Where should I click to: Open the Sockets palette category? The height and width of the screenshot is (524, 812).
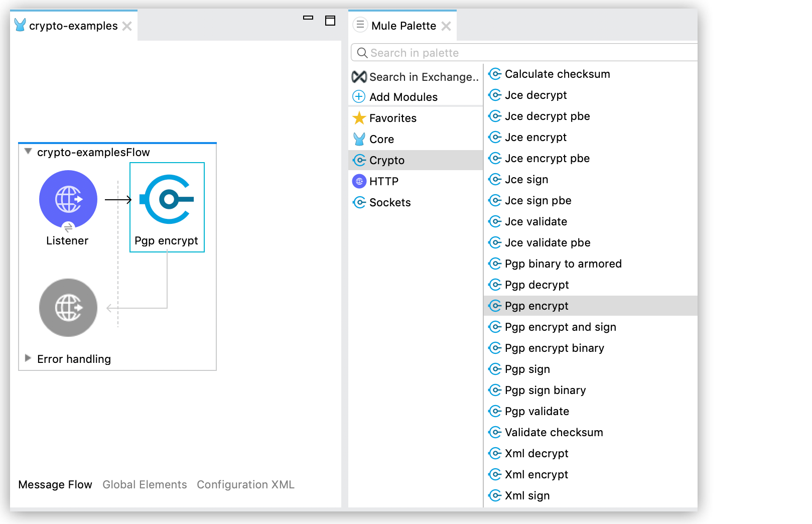(389, 202)
